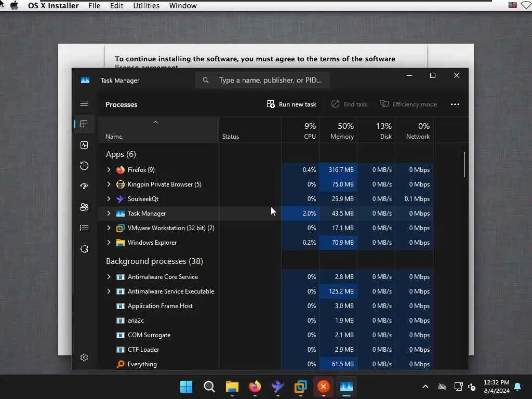Click Task Manager taskbar icon

click(347, 387)
